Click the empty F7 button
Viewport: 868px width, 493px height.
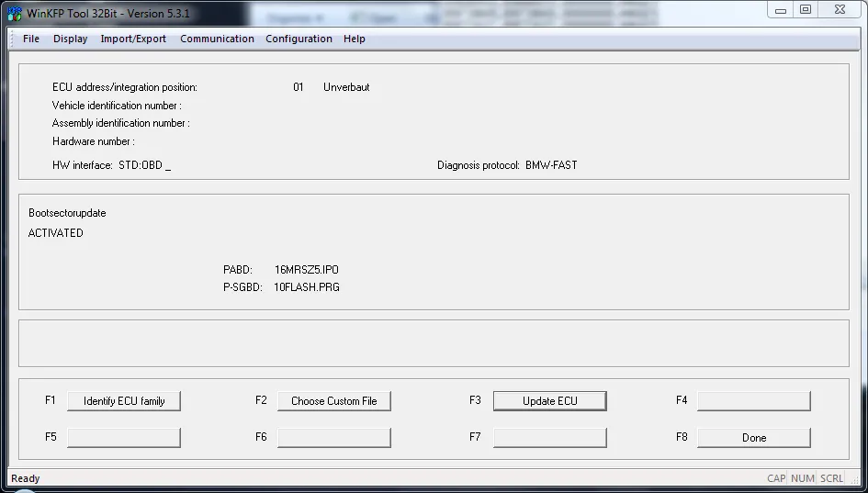[549, 438]
